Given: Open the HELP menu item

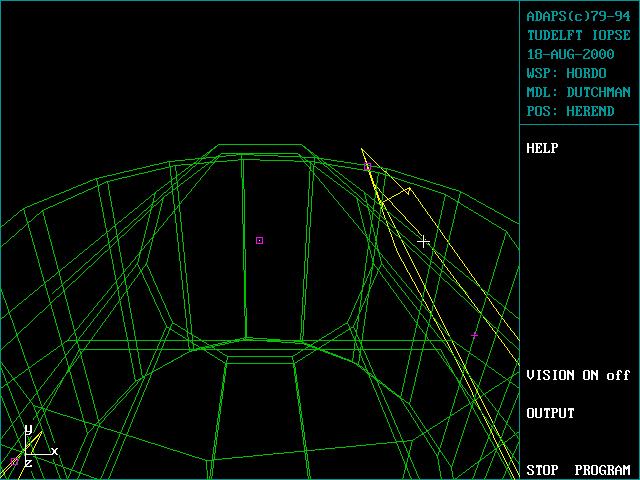Looking at the screenshot, I should (542, 148).
